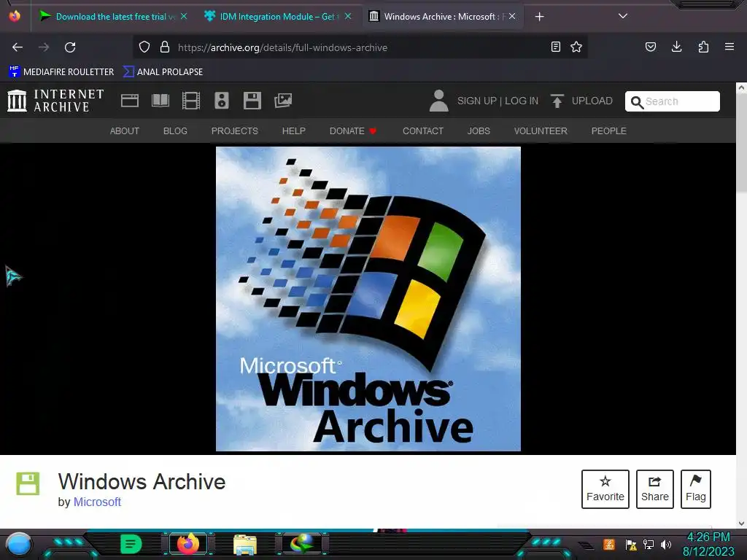Open the Texts book icon
This screenshot has width=747, height=560.
point(160,101)
